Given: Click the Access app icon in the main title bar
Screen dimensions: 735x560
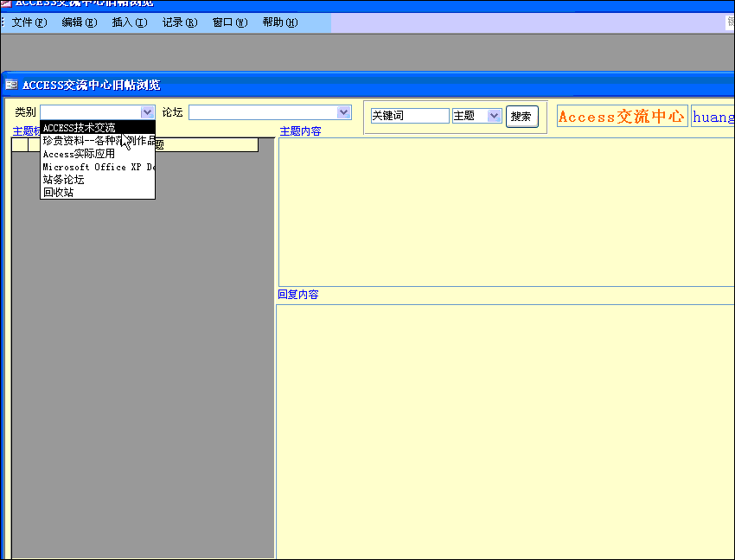Looking at the screenshot, I should 6,3.
